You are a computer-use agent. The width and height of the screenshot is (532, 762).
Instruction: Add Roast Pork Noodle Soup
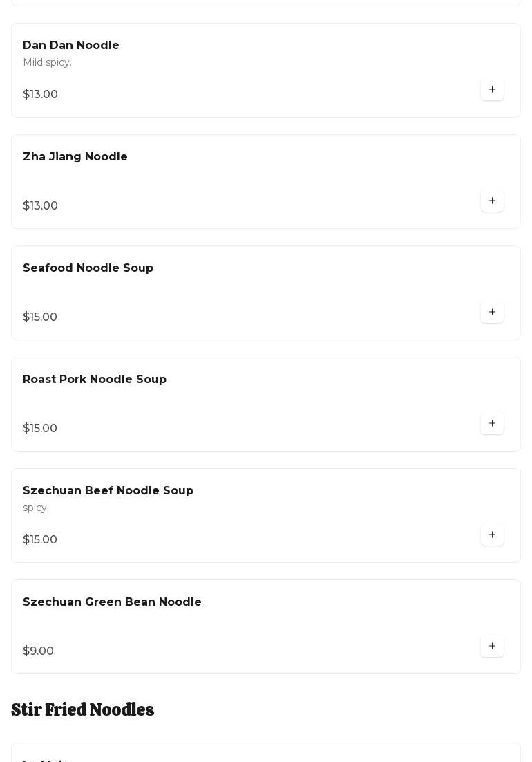[x=492, y=423]
